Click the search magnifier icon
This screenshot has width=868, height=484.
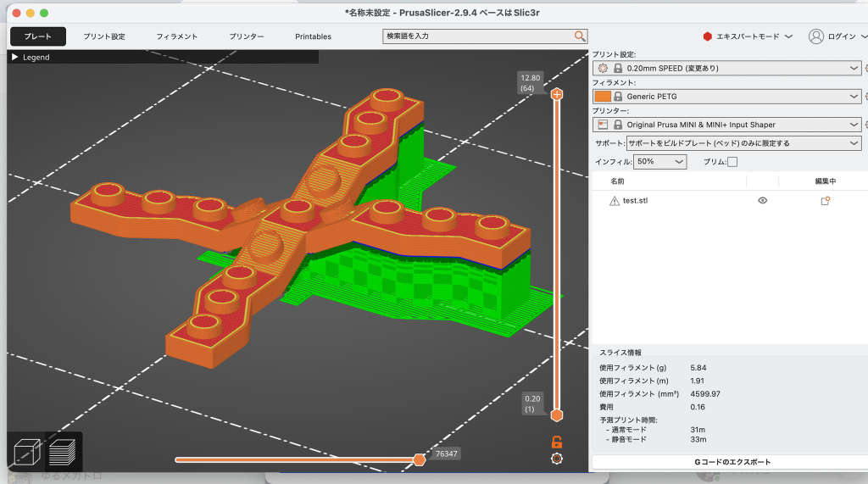coord(579,36)
